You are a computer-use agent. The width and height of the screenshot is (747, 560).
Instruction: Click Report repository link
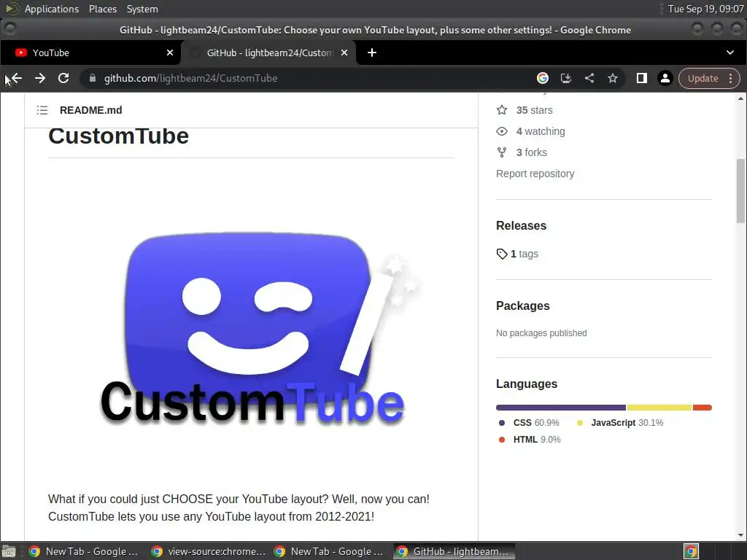[535, 174]
